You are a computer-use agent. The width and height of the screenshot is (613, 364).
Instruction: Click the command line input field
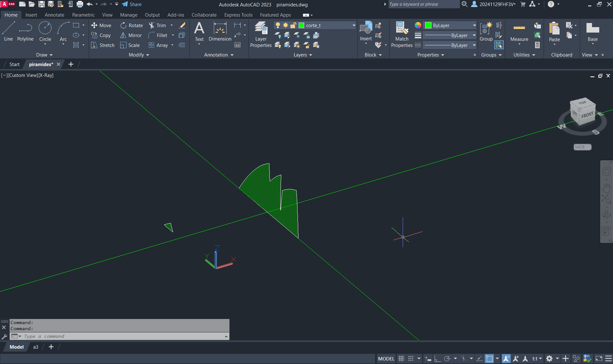point(121,336)
